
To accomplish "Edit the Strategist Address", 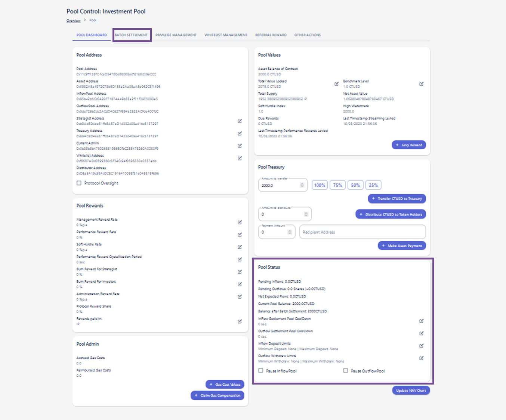I will click(240, 121).
